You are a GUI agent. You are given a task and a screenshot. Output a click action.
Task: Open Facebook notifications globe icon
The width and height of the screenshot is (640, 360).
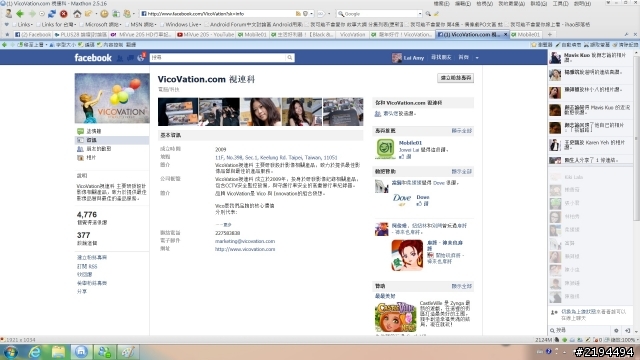tap(141, 58)
